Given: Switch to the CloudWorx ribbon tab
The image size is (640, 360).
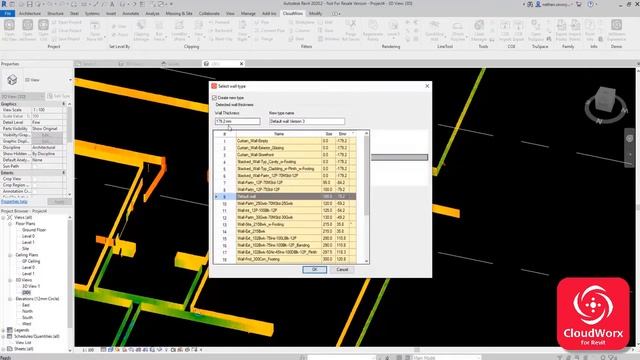Looking at the screenshot, I should coord(293,13).
